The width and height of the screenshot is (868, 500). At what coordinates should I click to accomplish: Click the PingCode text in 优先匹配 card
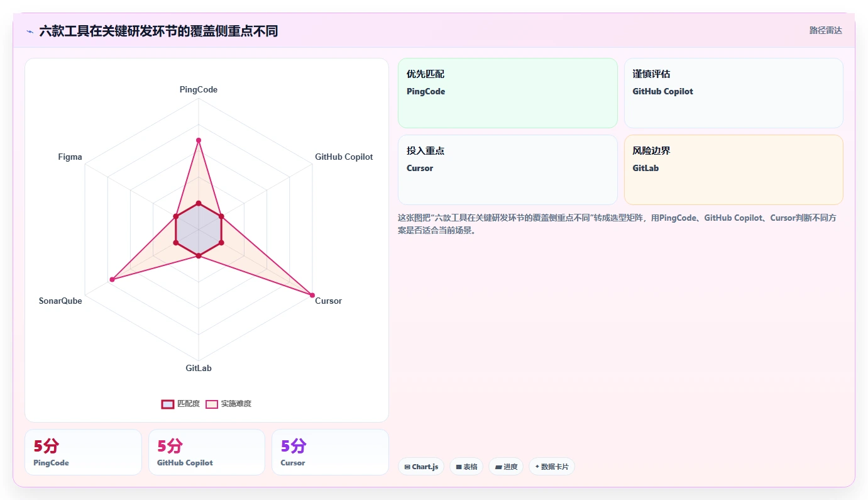point(426,91)
